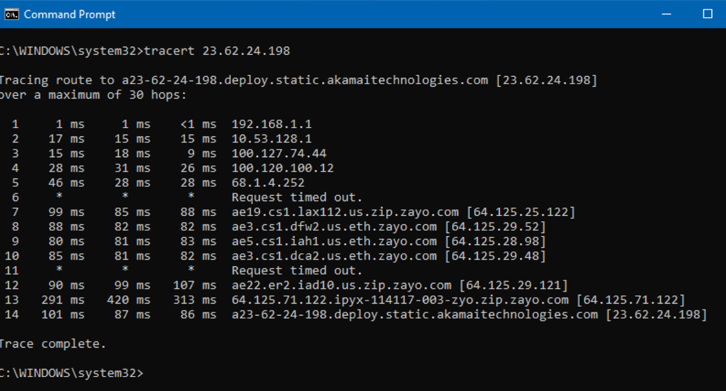Click the bottom C:\WINDOWS\system32> prompt line

pyautogui.click(x=72, y=373)
